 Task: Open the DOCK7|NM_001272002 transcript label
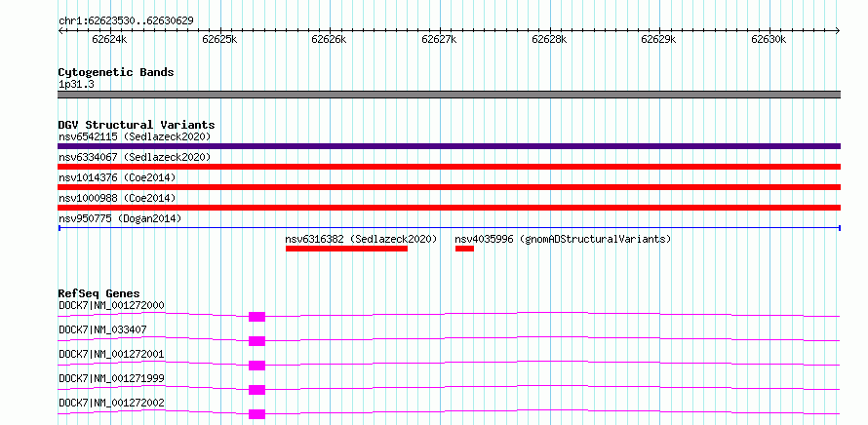point(111,403)
